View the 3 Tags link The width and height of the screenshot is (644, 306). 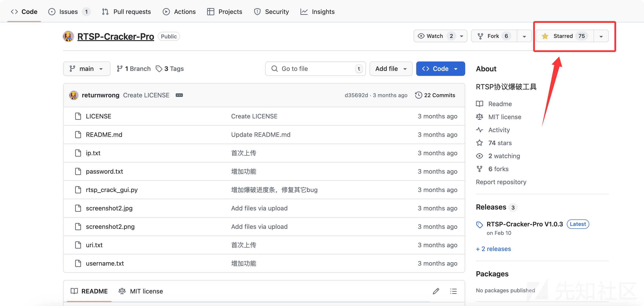[x=170, y=69]
